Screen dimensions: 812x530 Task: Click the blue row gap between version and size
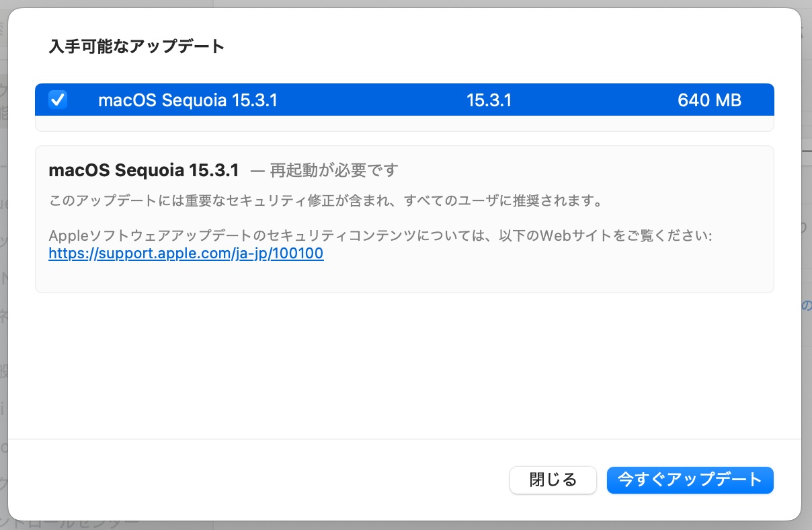(595, 100)
